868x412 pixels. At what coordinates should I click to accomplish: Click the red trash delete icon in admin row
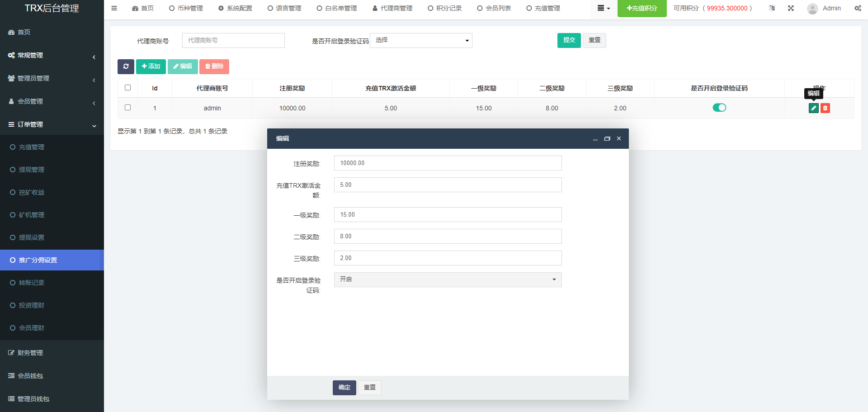coord(825,108)
